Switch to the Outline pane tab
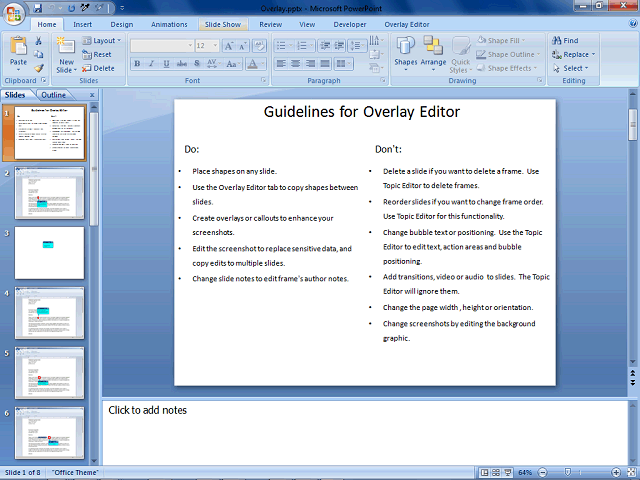Image resolution: width=640 pixels, height=480 pixels. tap(53, 95)
